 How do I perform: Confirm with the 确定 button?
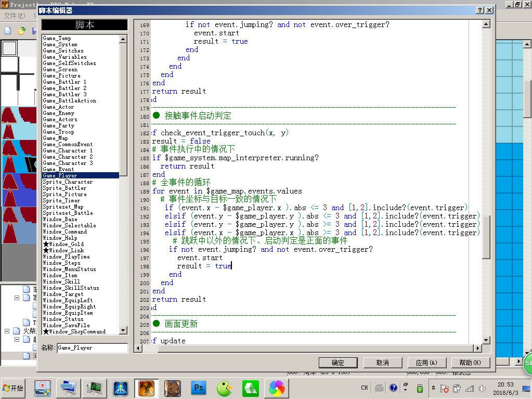[338, 363]
